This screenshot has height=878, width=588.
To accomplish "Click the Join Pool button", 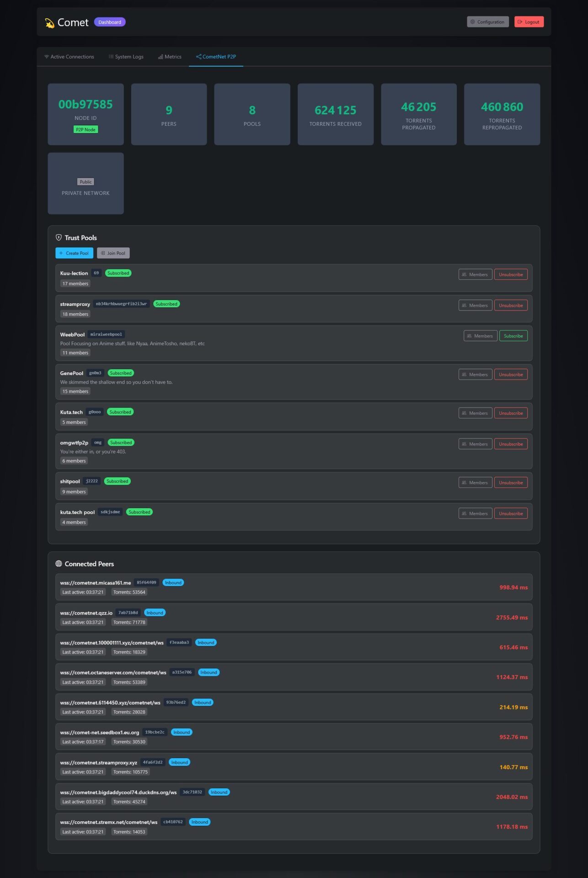I will pos(113,253).
